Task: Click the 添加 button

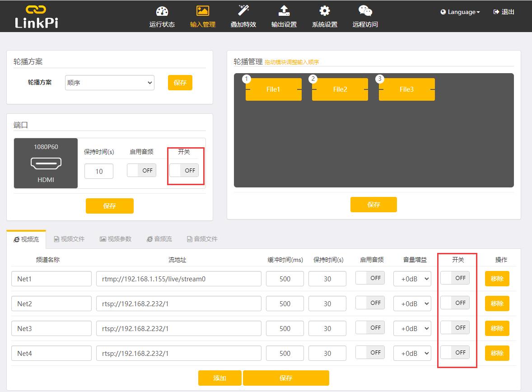Action: 220,378
